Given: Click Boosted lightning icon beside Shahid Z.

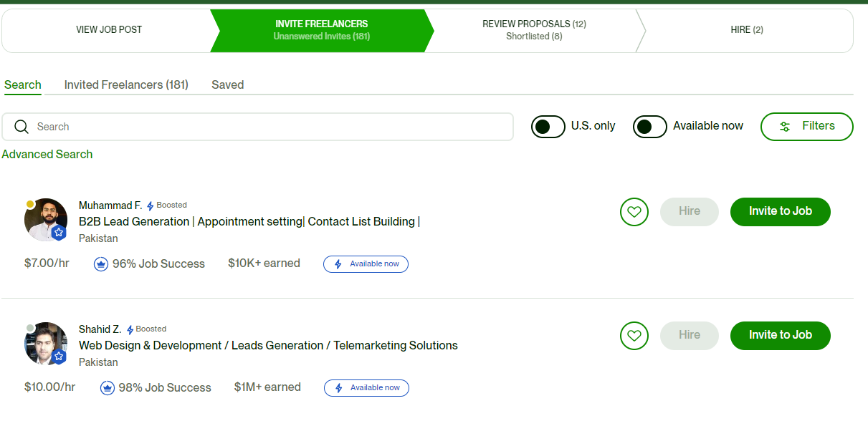Looking at the screenshot, I should (x=130, y=330).
